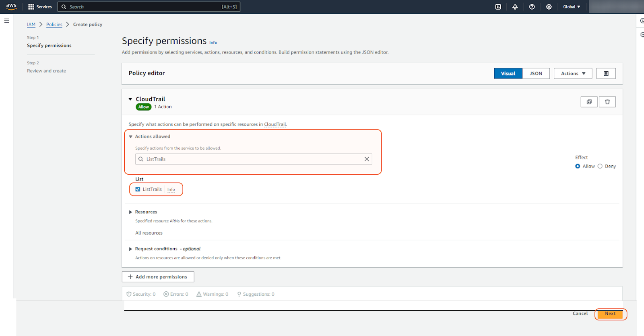
Task: Expand the Resources section
Action: pyautogui.click(x=130, y=212)
